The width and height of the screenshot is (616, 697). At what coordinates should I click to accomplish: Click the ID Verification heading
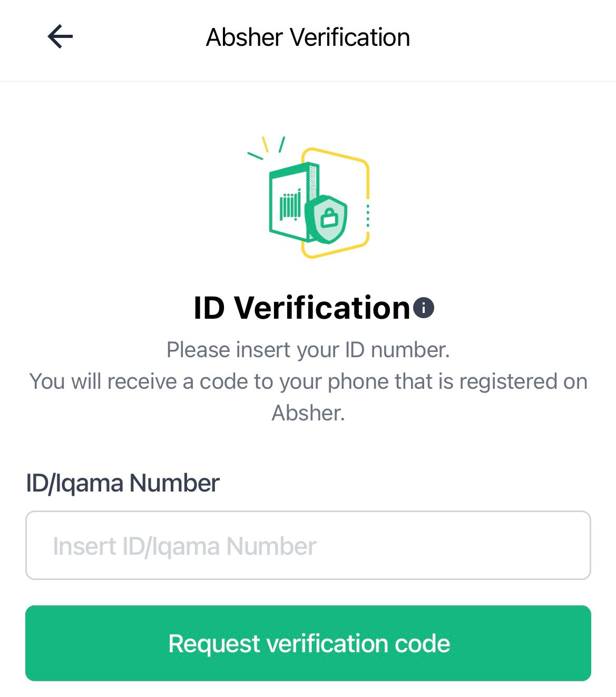[301, 308]
